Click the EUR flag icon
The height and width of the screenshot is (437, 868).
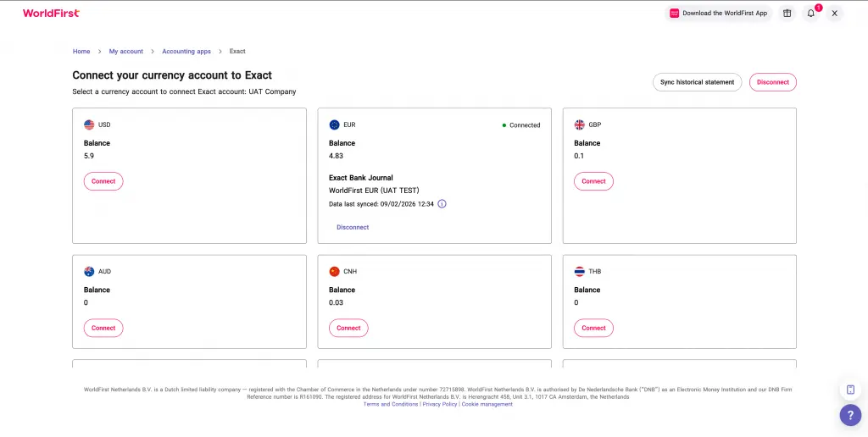(334, 124)
